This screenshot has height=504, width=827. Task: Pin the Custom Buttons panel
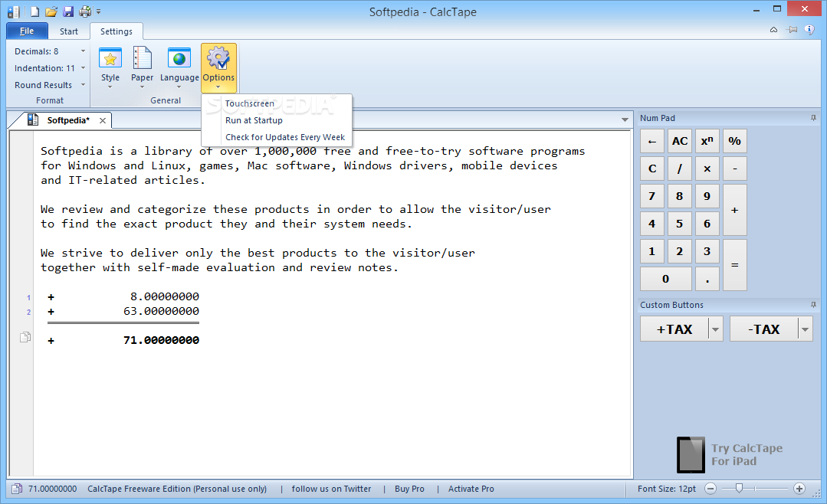(813, 305)
